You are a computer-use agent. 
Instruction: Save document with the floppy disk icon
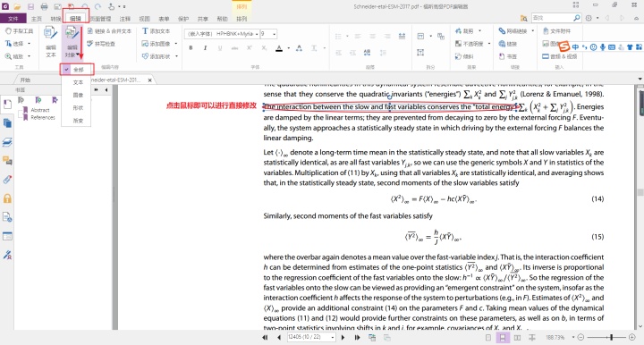click(x=30, y=6)
